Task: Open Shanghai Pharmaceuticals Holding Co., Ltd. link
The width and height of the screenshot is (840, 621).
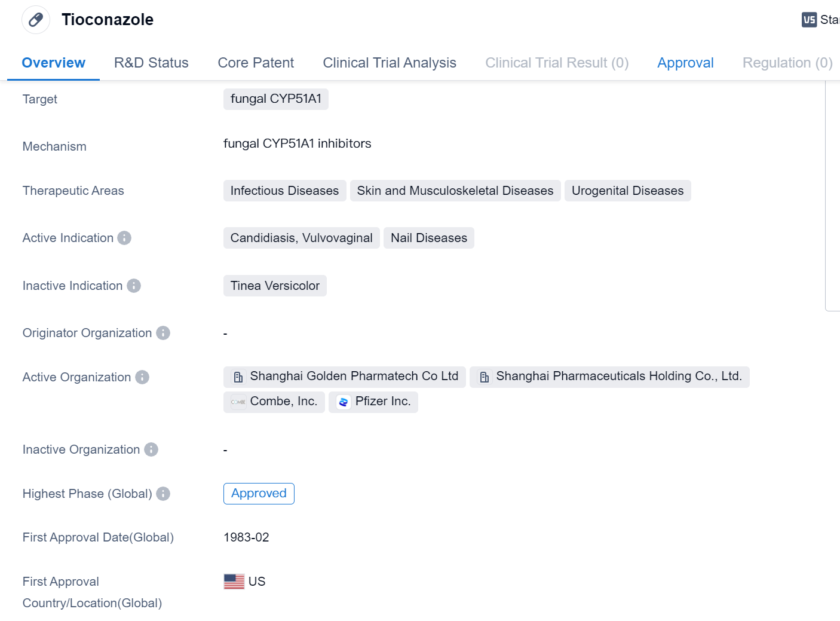Action: point(618,376)
